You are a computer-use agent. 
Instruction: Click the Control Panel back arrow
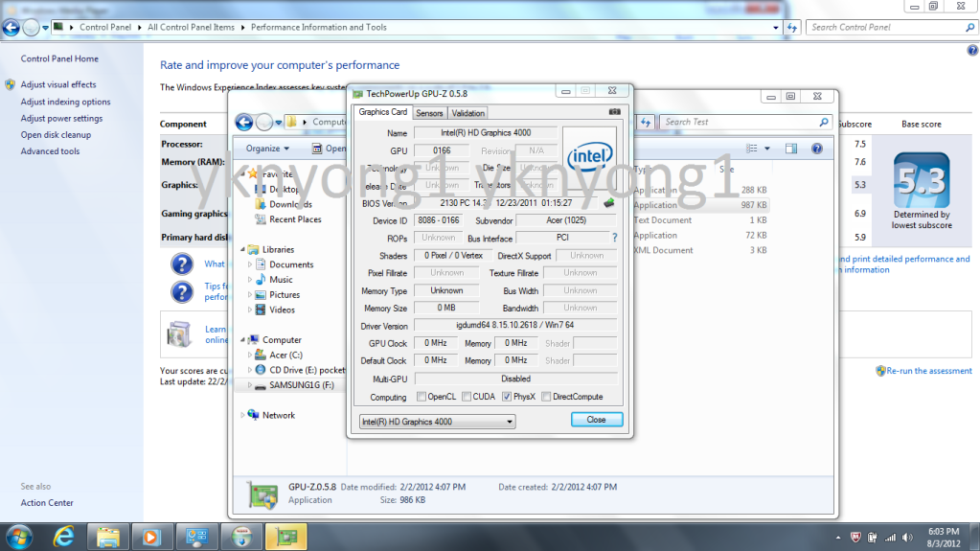pyautogui.click(x=11, y=28)
